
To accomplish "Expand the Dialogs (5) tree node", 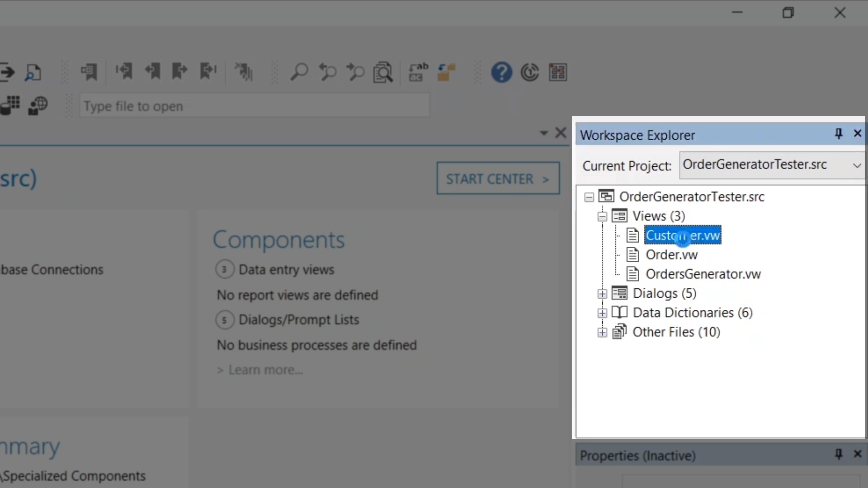I will tap(602, 294).
